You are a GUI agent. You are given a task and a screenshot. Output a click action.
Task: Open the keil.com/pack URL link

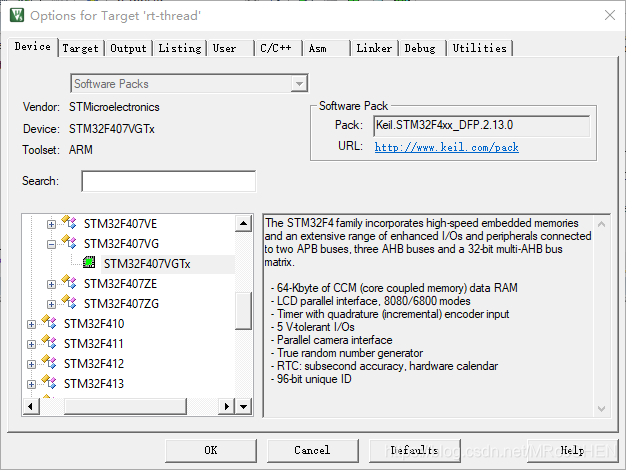[x=446, y=147]
